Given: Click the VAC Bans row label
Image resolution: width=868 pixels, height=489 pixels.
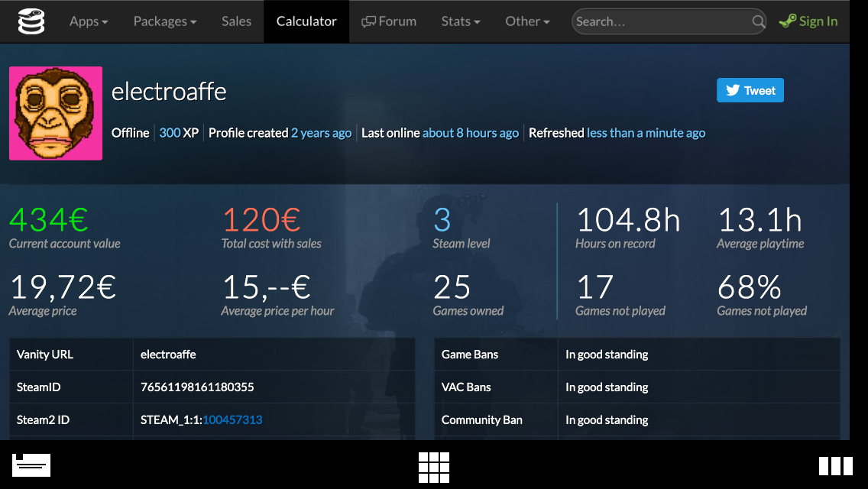Looking at the screenshot, I should [x=466, y=387].
